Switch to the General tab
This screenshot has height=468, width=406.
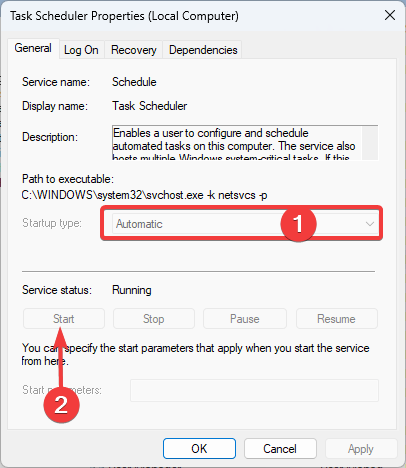click(x=33, y=48)
